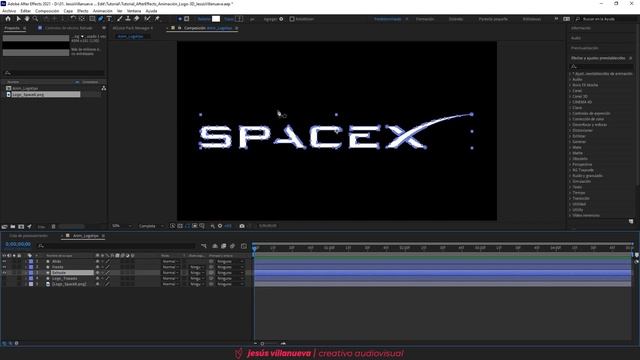The height and width of the screenshot is (360, 640).
Task: Click the motion blur enable icon
Action: (x=232, y=246)
